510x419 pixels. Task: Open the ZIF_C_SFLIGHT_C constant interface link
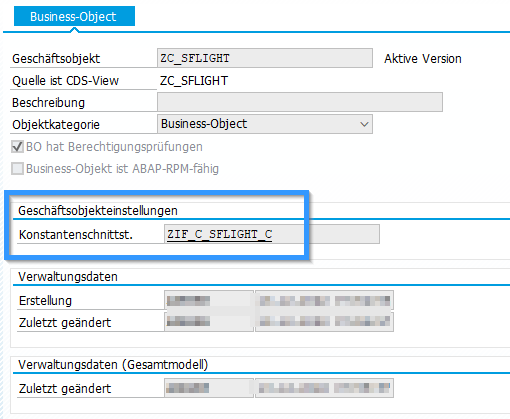219,234
